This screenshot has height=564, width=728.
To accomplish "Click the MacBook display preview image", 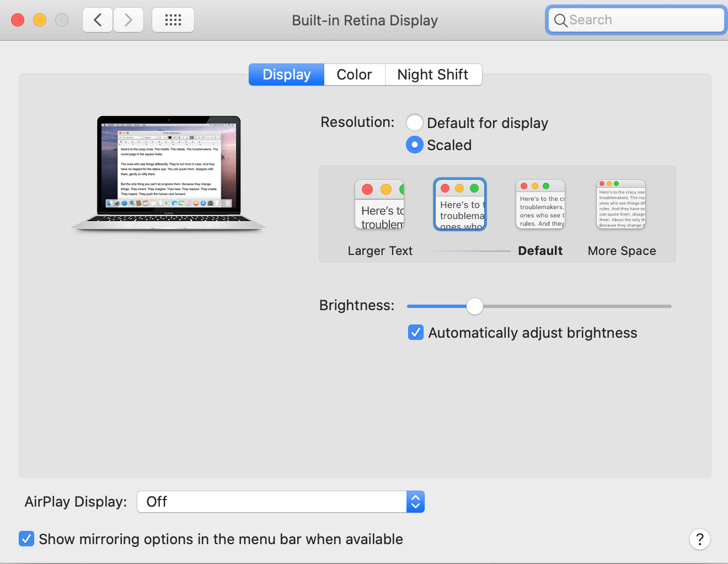I will tap(169, 173).
